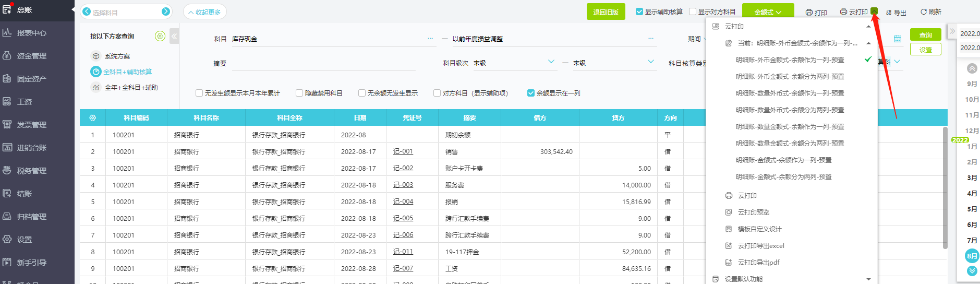Image resolution: width=980 pixels, height=284 pixels.
Task: Click the refresh icon in top toolbar
Action: coord(923,11)
